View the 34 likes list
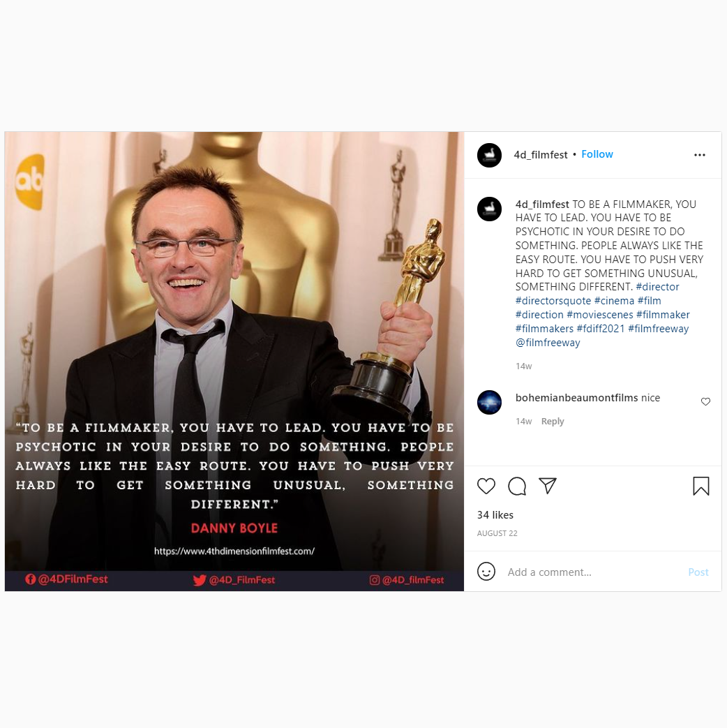This screenshot has width=727, height=728. (x=495, y=515)
